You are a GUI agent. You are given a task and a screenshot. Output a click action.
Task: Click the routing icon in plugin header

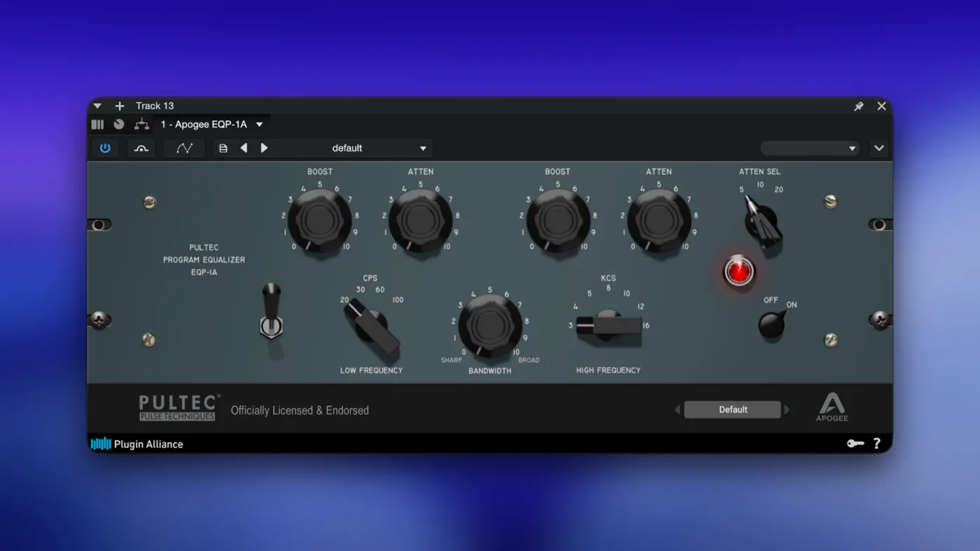click(142, 125)
